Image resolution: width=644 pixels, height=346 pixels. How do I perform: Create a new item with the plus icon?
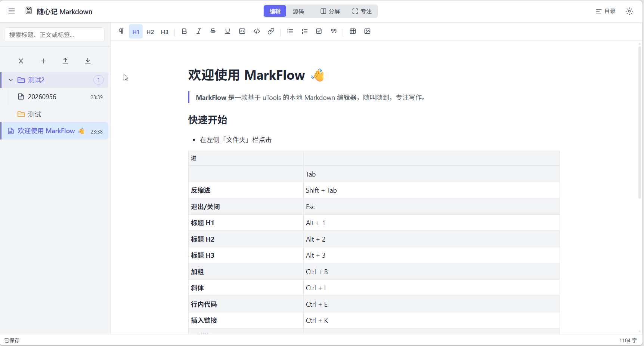pyautogui.click(x=43, y=61)
